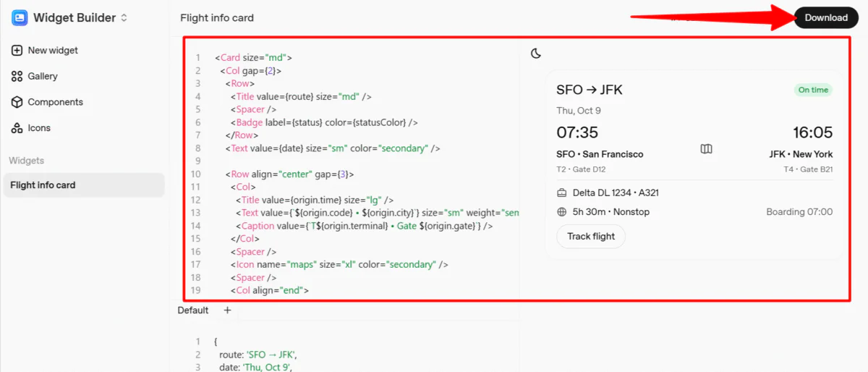868x372 pixels.
Task: Click JFK • New York label
Action: pyautogui.click(x=801, y=154)
